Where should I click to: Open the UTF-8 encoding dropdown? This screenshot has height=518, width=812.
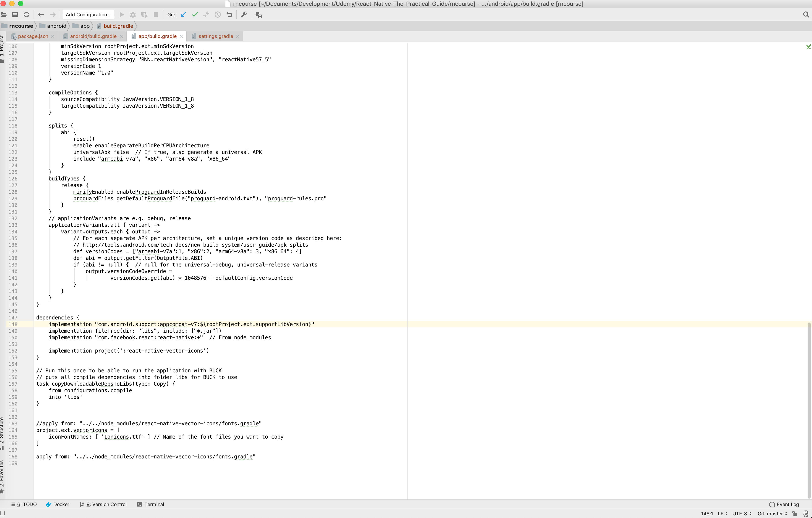[x=742, y=514]
